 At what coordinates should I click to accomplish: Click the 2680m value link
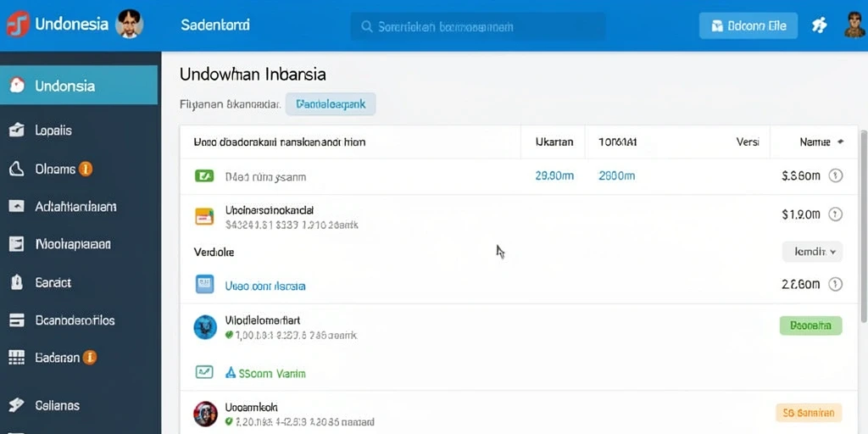pos(617,176)
